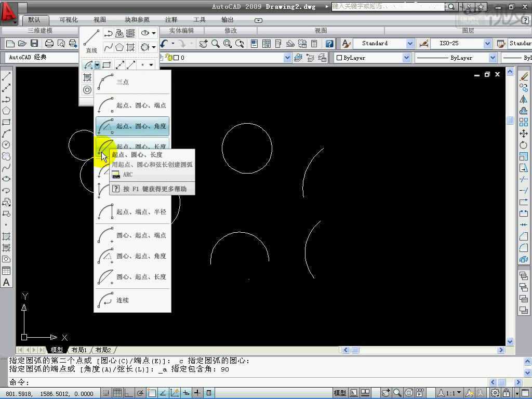Toggle Object Snap in the status bar
The width and height of the screenshot is (532, 399).
152,393
